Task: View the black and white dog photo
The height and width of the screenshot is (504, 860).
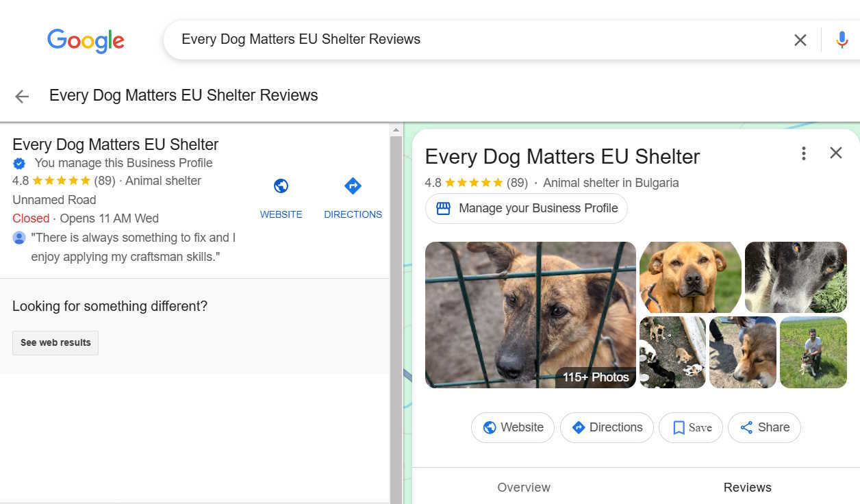Action: [x=795, y=277]
